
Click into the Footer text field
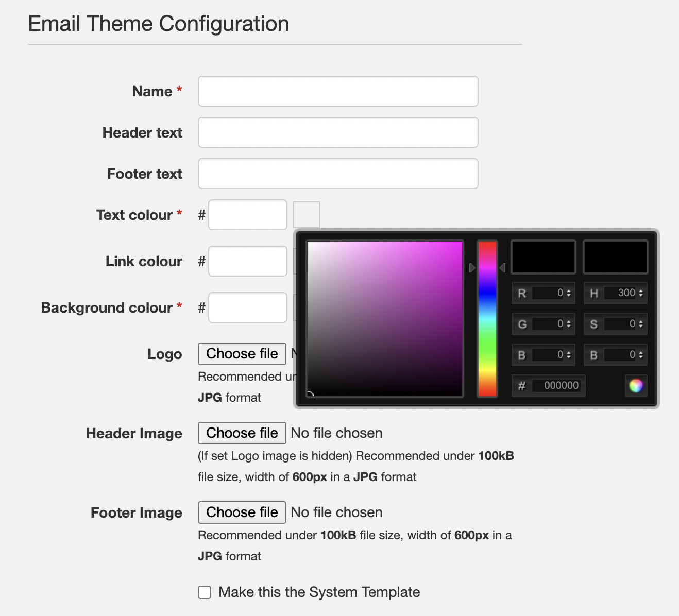point(338,174)
